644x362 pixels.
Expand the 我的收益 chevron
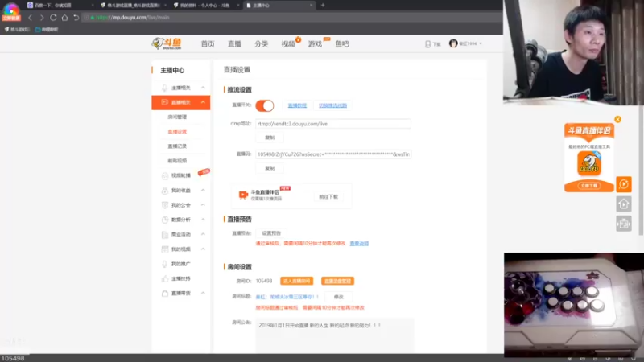click(203, 191)
